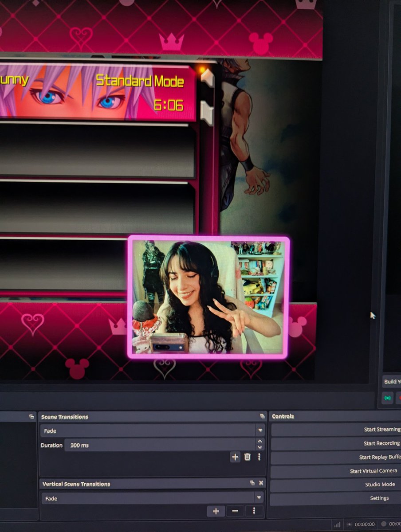This screenshot has width=401, height=532.
Task: Open transition properties three-dot menu in Scene Transitions
Action: (259, 457)
